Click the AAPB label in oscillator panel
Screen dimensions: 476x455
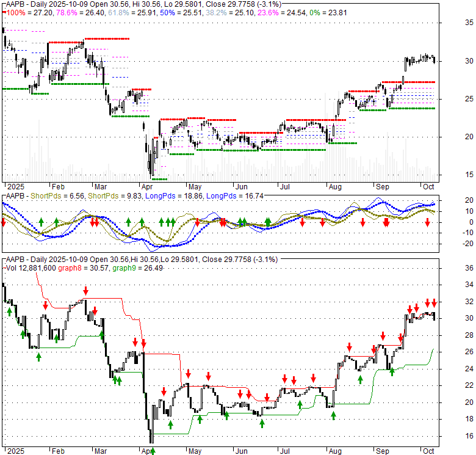pos(15,196)
